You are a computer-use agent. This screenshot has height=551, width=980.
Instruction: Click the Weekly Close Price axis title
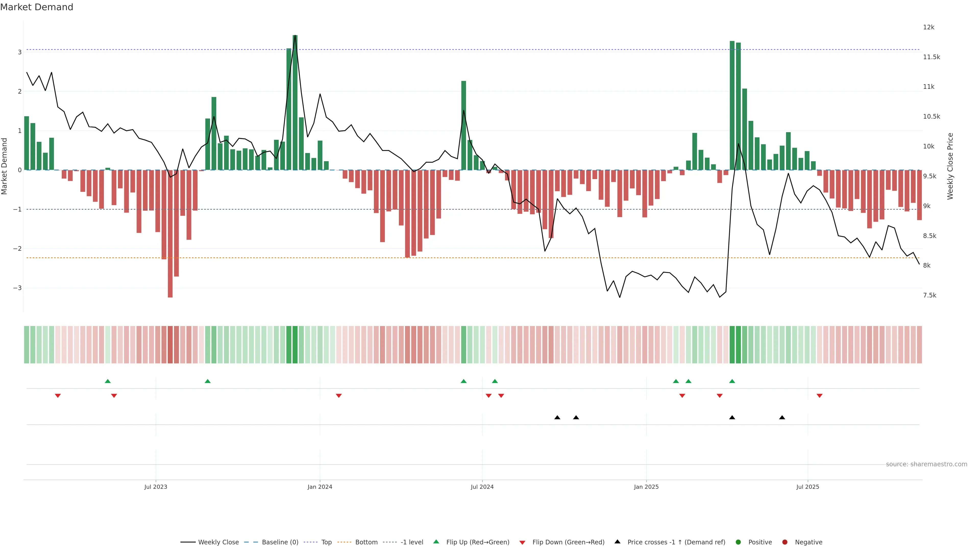[x=950, y=166]
